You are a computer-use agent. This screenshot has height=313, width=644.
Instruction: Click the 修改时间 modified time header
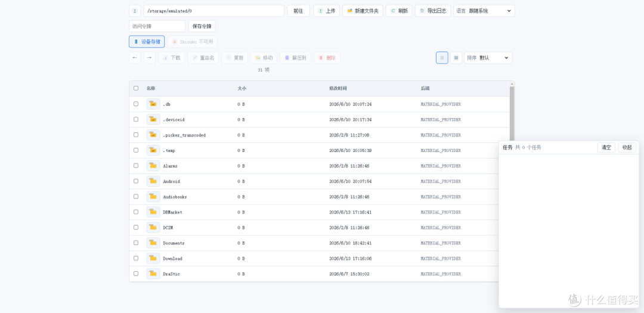click(338, 88)
